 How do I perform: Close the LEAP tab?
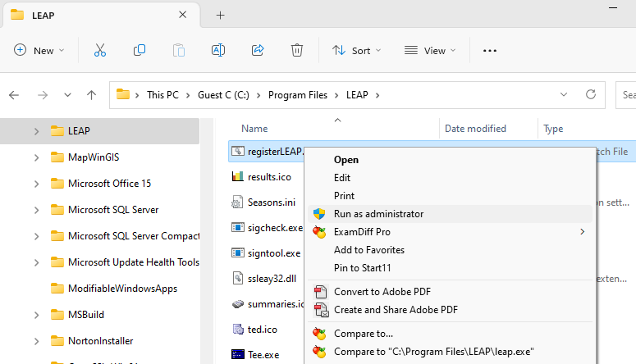click(182, 15)
